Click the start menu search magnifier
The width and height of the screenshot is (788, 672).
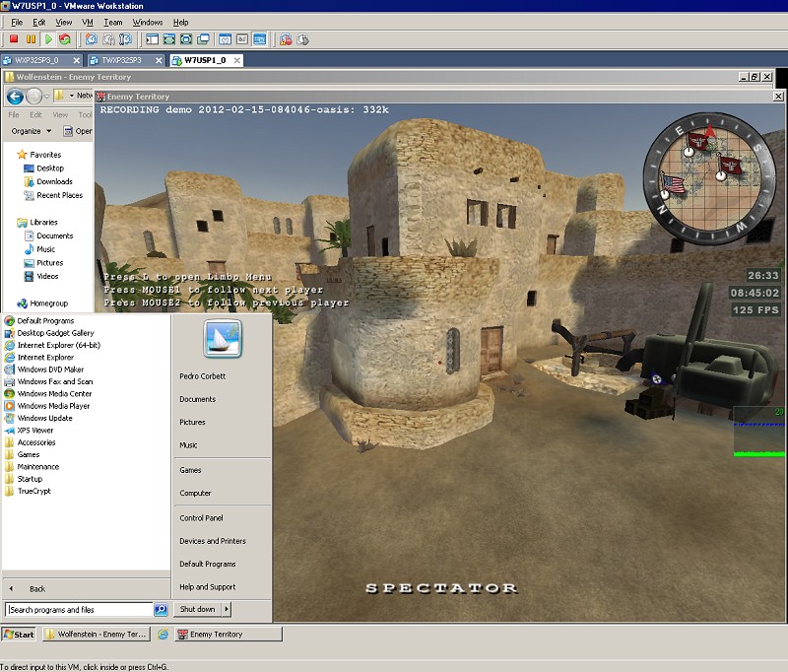[161, 609]
